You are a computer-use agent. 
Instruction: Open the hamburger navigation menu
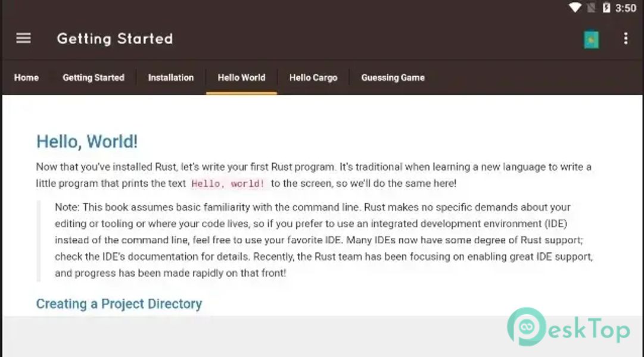[23, 39]
